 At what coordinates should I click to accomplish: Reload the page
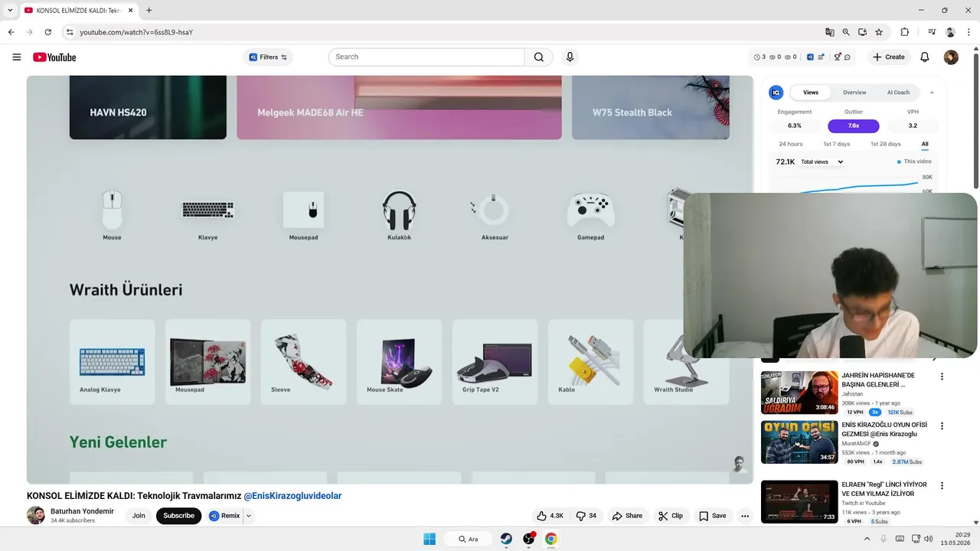click(x=48, y=32)
